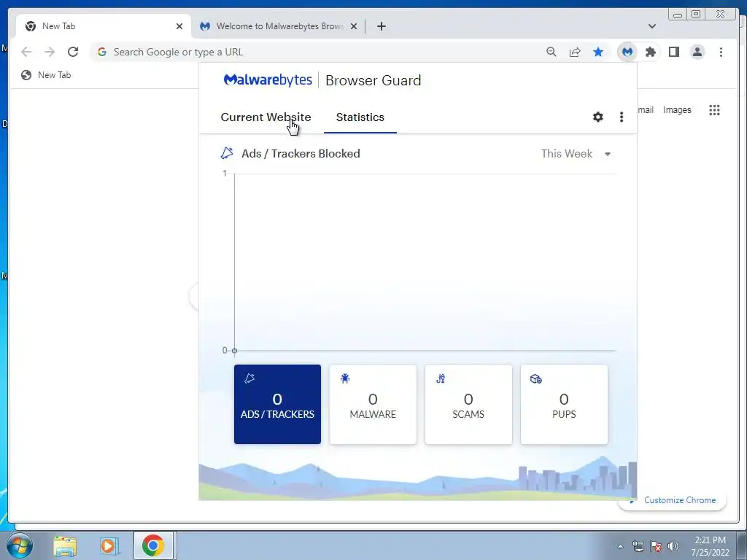
Task: Click the bell icon beside Ads / Trackers Blocked
Action: [227, 153]
